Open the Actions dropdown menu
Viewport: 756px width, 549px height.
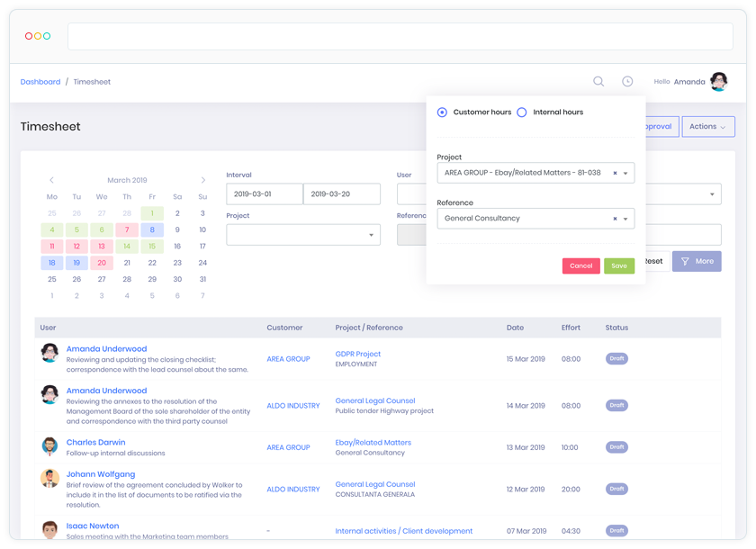tap(708, 126)
